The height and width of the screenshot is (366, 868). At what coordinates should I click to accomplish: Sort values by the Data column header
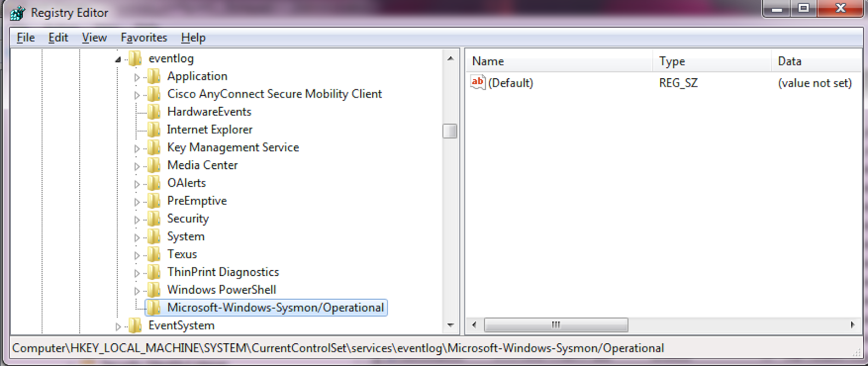pos(816,61)
